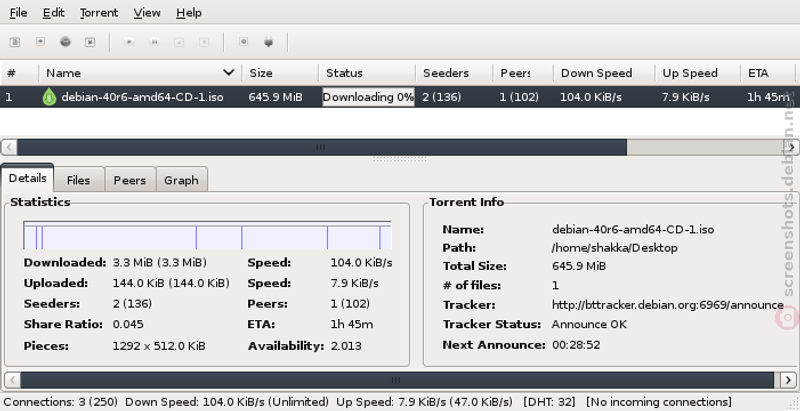Image resolution: width=800 pixels, height=411 pixels.
Task: Switch to the Peers tab
Action: [x=130, y=179]
